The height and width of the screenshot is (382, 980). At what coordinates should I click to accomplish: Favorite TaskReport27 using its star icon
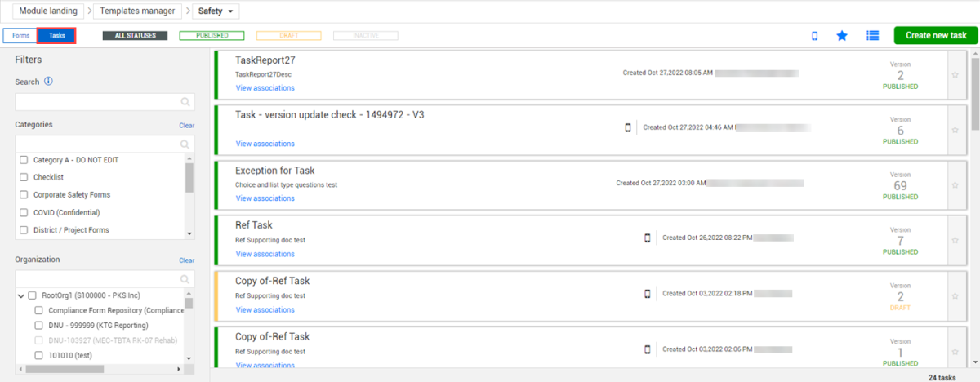tap(955, 74)
